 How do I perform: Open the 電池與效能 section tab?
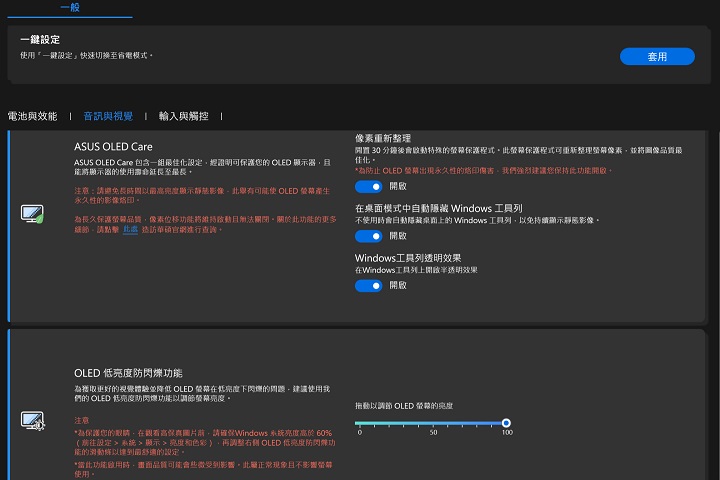click(x=33, y=116)
